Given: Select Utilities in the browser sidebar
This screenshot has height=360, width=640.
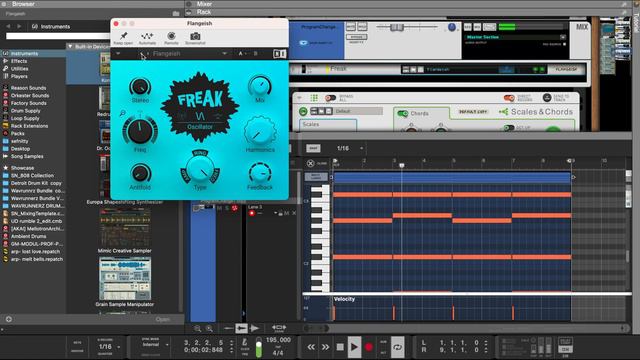Looking at the screenshot, I should [x=19, y=69].
